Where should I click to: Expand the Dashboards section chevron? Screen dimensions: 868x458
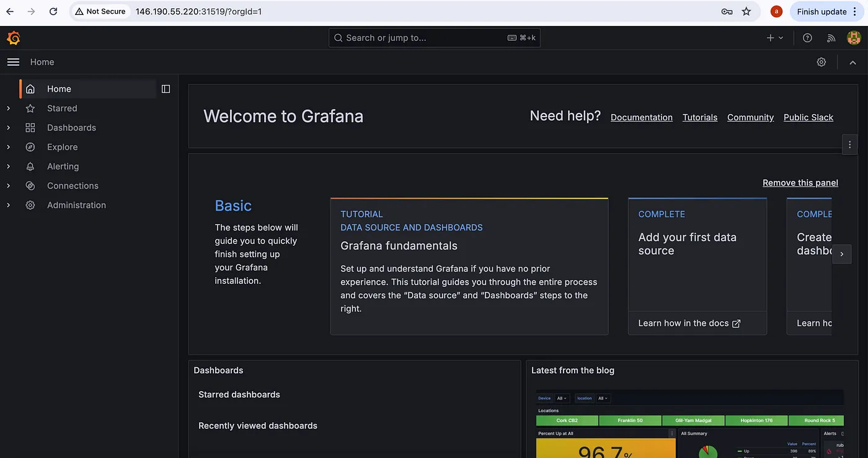8,128
